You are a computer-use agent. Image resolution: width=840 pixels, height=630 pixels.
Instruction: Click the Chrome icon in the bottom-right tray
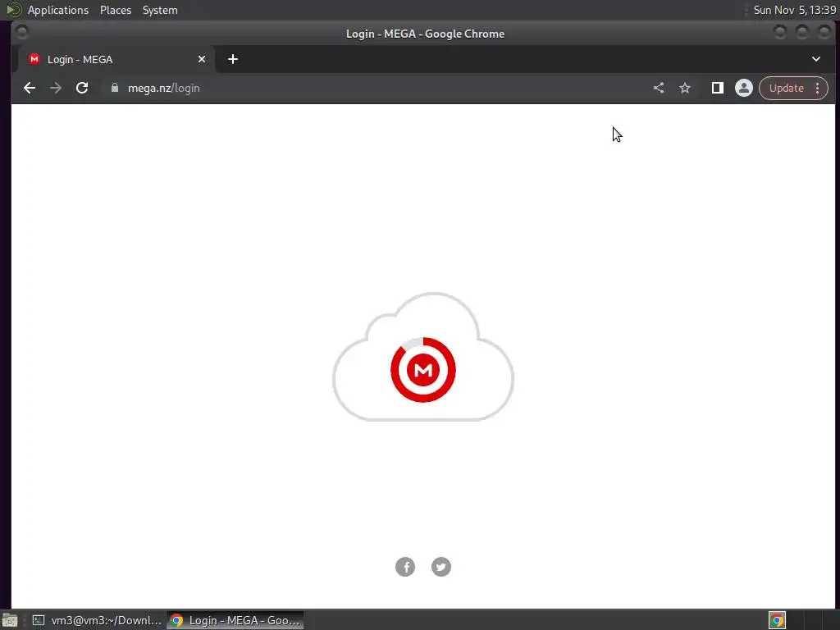pyautogui.click(x=777, y=620)
